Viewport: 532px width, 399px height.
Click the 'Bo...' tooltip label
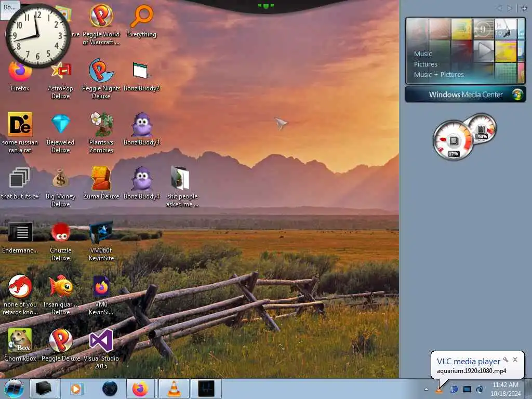9,7
